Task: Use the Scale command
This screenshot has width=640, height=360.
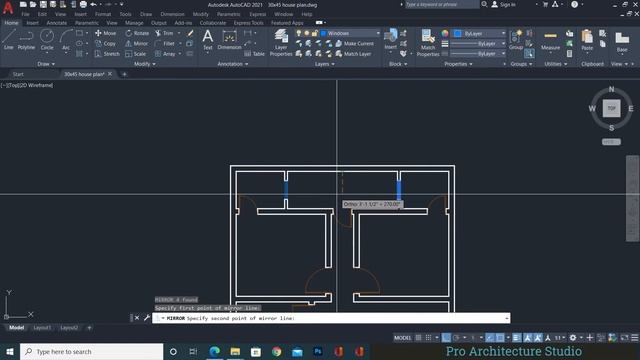Action: point(136,53)
